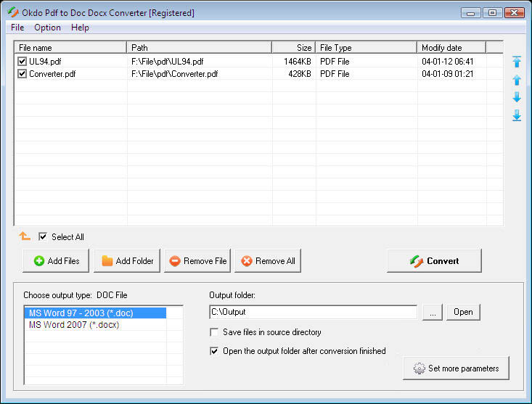Toggle the Converter.pdf checkbox
532x404 pixels.
(22, 74)
